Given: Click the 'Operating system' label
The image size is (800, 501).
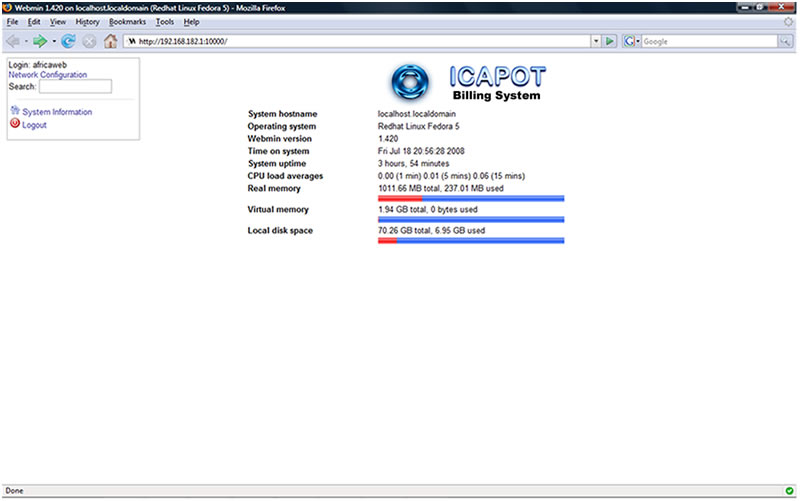Looking at the screenshot, I should click(x=282, y=126).
